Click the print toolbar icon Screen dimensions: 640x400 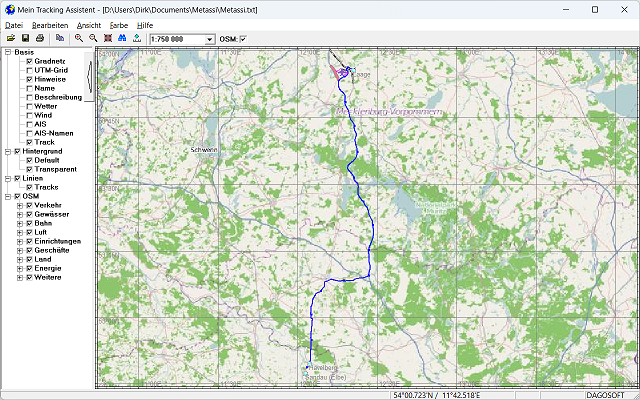coord(40,38)
